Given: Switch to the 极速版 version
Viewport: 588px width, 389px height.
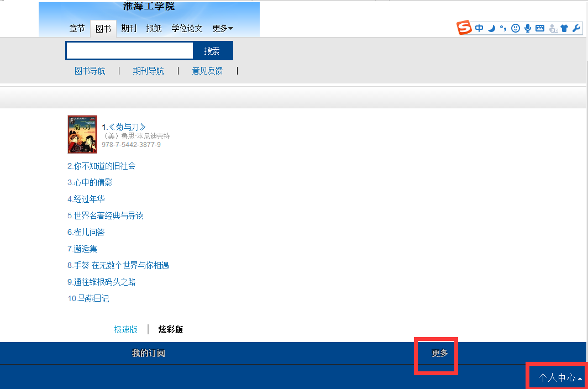Looking at the screenshot, I should (x=126, y=330).
